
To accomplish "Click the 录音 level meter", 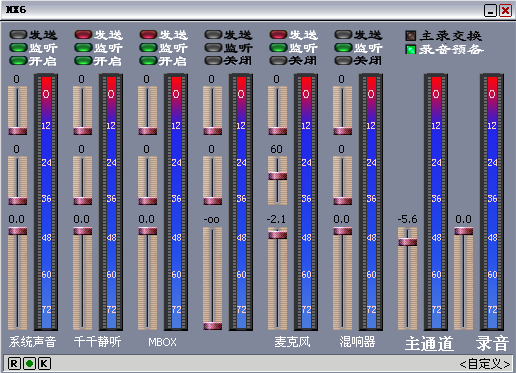I will coord(492,202).
